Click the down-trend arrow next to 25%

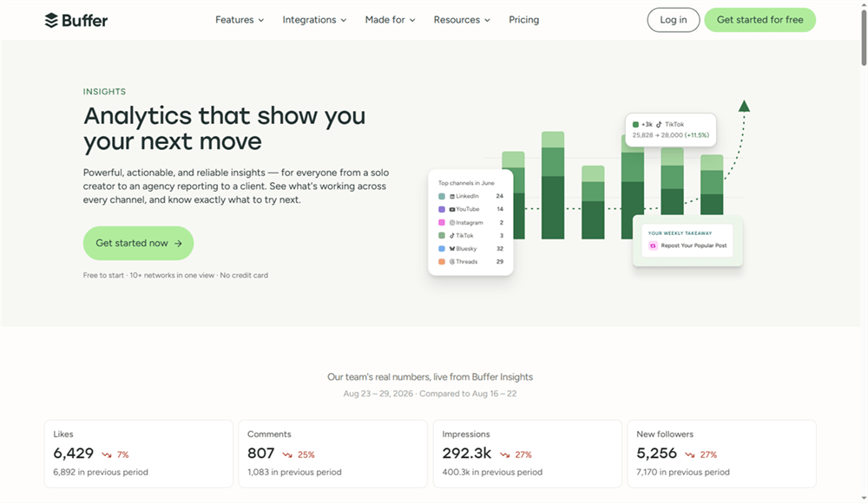(287, 454)
